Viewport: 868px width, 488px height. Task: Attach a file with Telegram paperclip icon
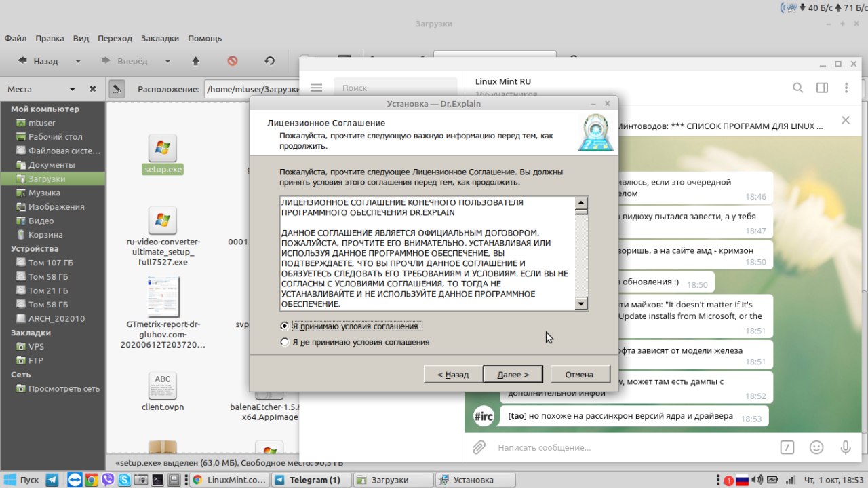coord(479,447)
